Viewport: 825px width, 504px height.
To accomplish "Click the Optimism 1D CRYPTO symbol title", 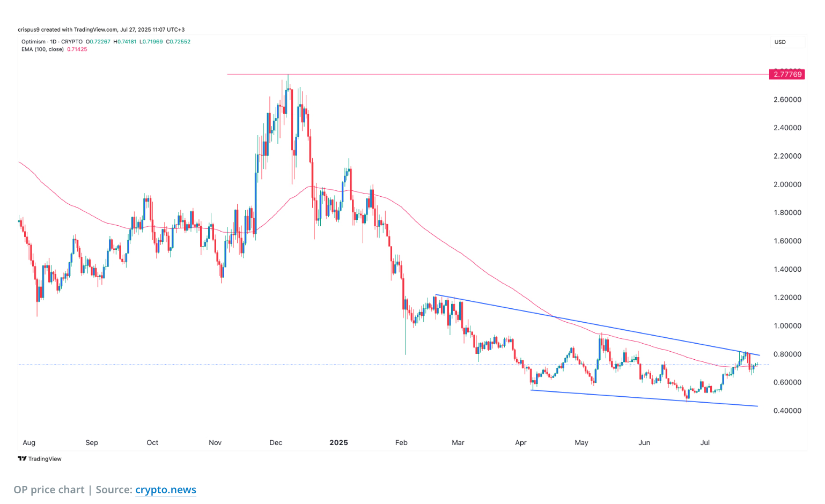I will coord(52,42).
